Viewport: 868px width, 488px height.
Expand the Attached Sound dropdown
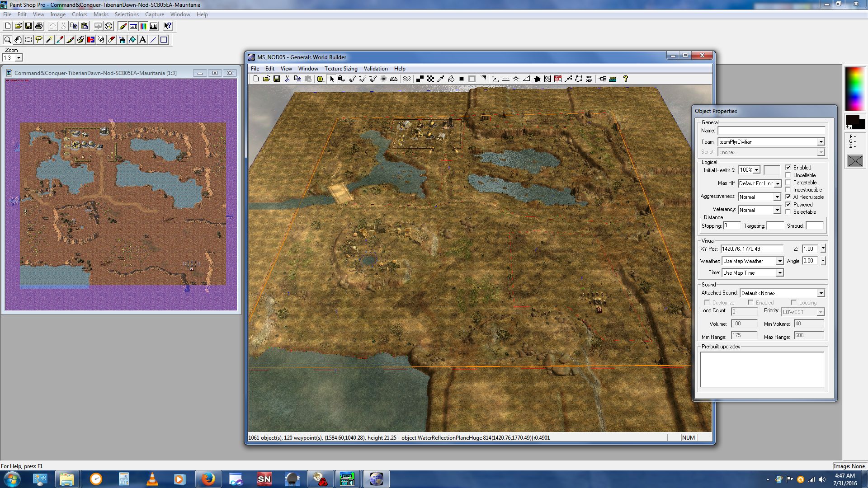pyautogui.click(x=821, y=293)
